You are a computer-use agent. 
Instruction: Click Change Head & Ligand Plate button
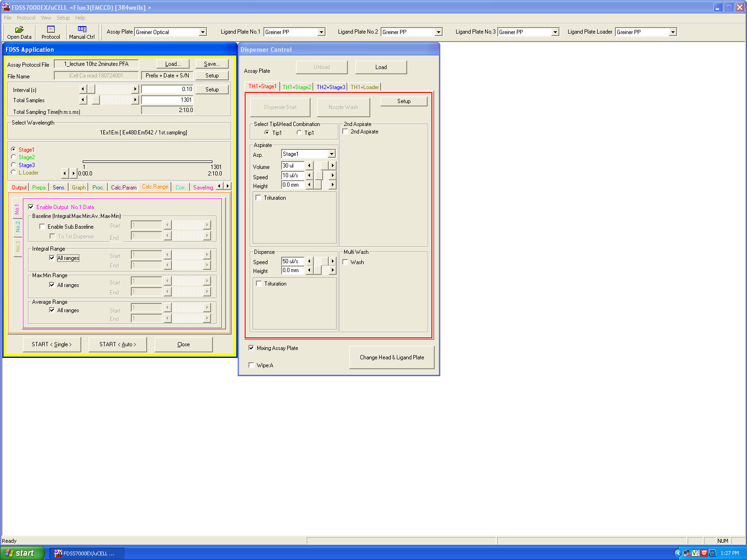(x=392, y=357)
